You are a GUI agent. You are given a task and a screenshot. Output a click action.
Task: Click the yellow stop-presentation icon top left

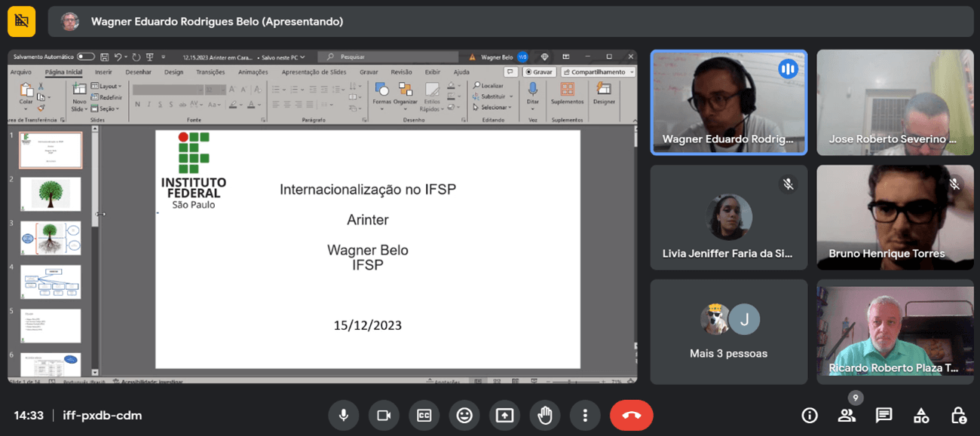(22, 22)
